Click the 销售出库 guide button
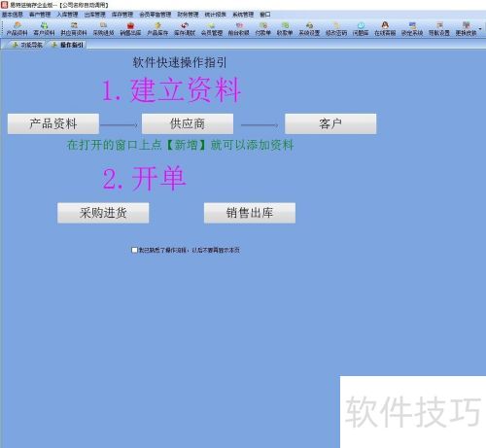 [x=250, y=213]
